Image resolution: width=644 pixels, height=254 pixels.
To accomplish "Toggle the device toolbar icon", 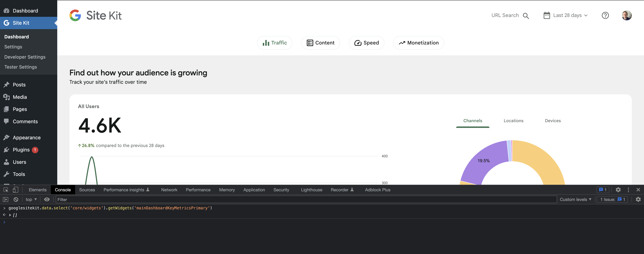I will click(x=16, y=190).
